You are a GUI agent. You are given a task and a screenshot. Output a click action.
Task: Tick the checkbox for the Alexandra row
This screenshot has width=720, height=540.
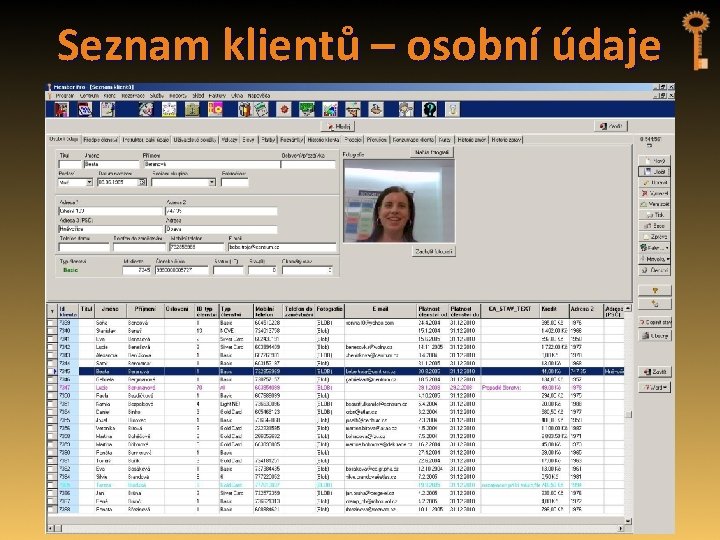coord(51,355)
